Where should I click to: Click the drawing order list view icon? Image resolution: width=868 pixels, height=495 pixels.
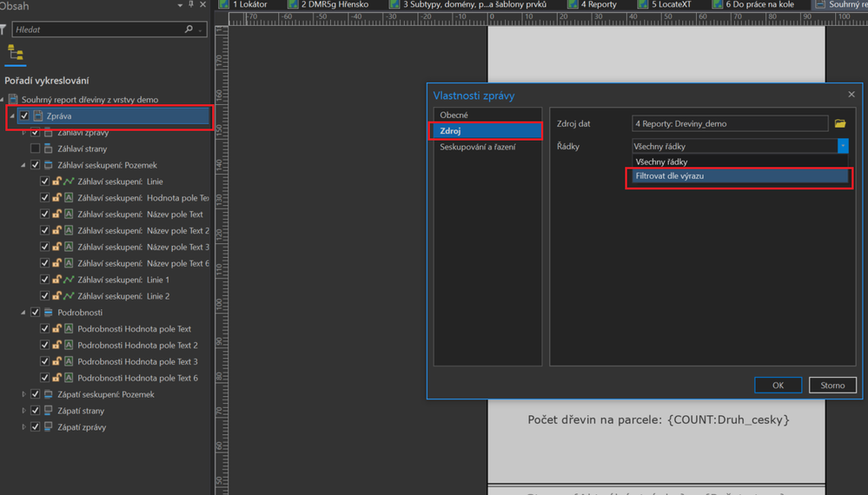pyautogui.click(x=15, y=53)
